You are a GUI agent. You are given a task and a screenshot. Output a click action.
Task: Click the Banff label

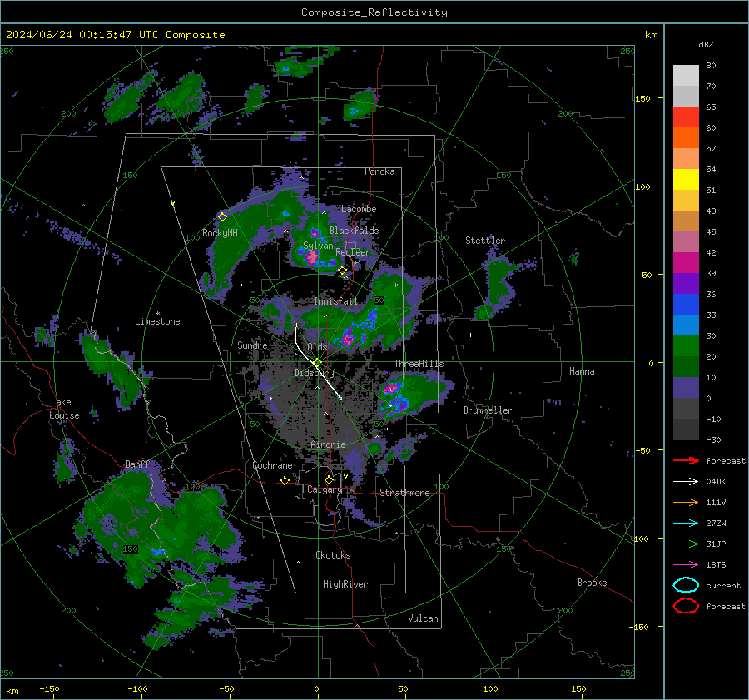(137, 464)
